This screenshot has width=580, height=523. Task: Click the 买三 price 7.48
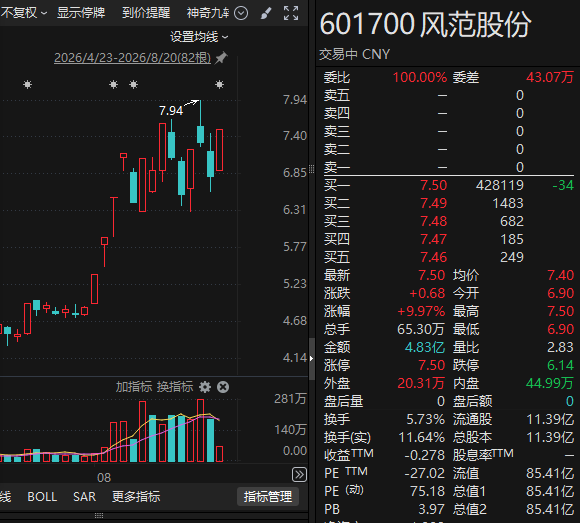[x=434, y=222]
